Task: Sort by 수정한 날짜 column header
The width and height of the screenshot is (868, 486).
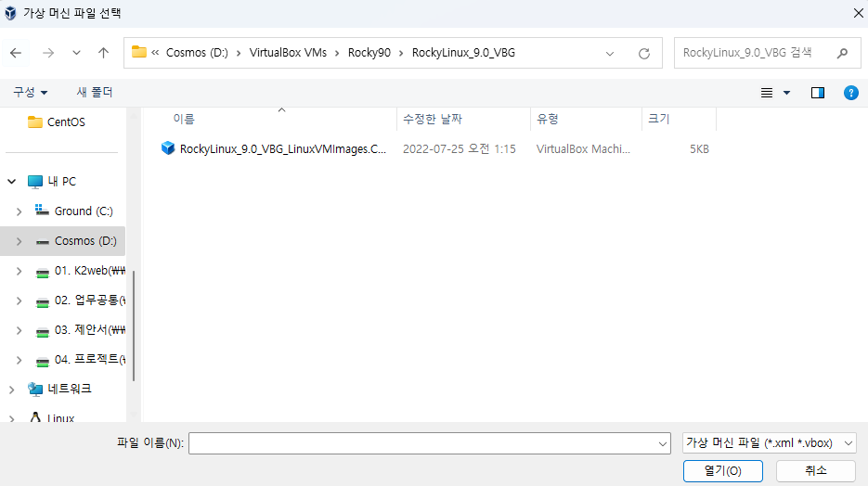Action: [433, 119]
